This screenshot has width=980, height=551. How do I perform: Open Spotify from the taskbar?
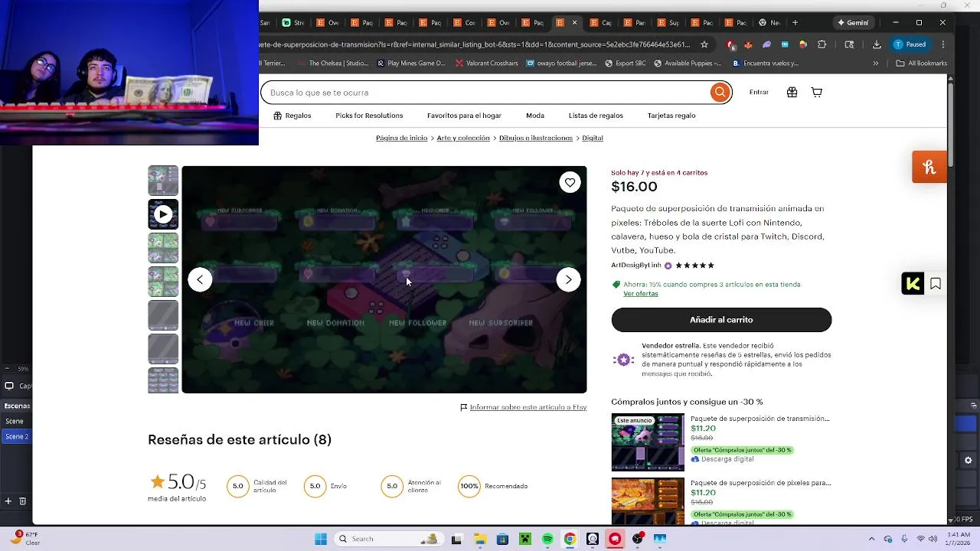coord(547,539)
